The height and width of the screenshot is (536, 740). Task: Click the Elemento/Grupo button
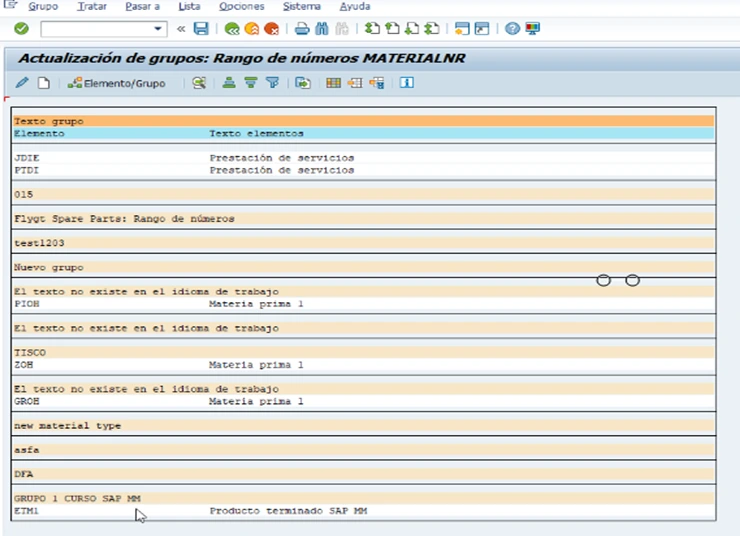tap(117, 83)
